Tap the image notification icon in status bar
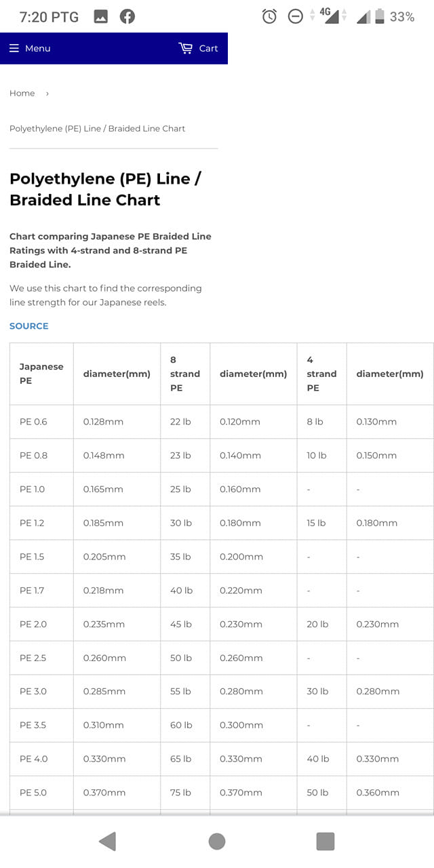The height and width of the screenshot is (868, 434). pos(100,17)
